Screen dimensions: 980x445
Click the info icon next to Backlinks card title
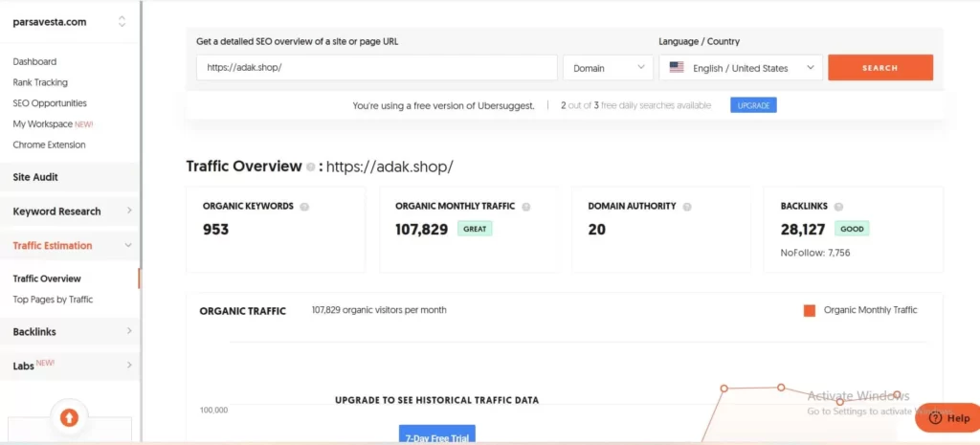coord(838,207)
